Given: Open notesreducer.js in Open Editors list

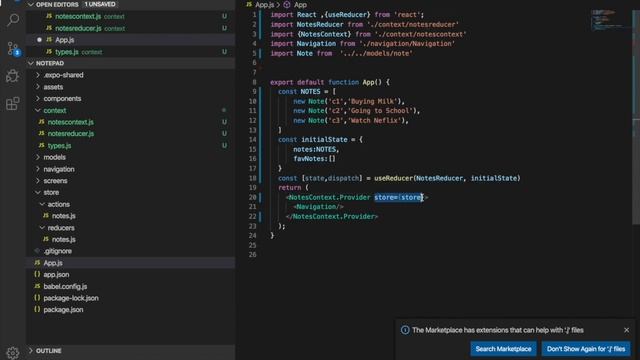Looking at the screenshot, I should [131, 28].
